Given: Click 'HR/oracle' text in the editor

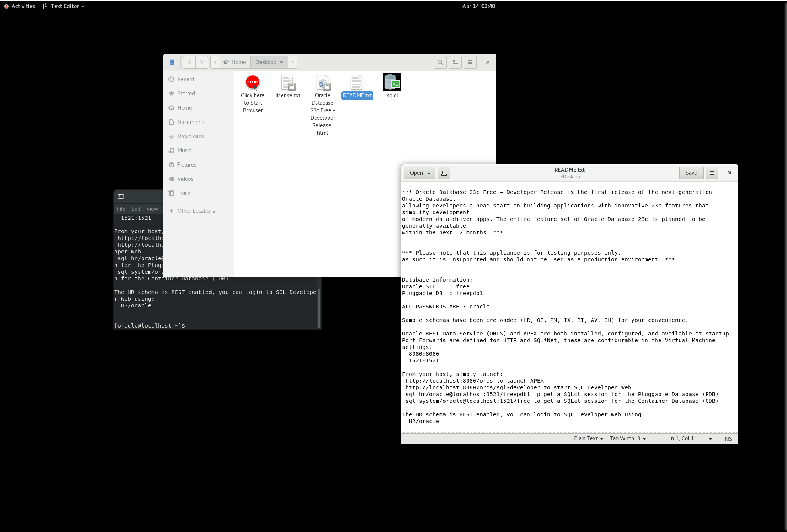Looking at the screenshot, I should tap(424, 421).
